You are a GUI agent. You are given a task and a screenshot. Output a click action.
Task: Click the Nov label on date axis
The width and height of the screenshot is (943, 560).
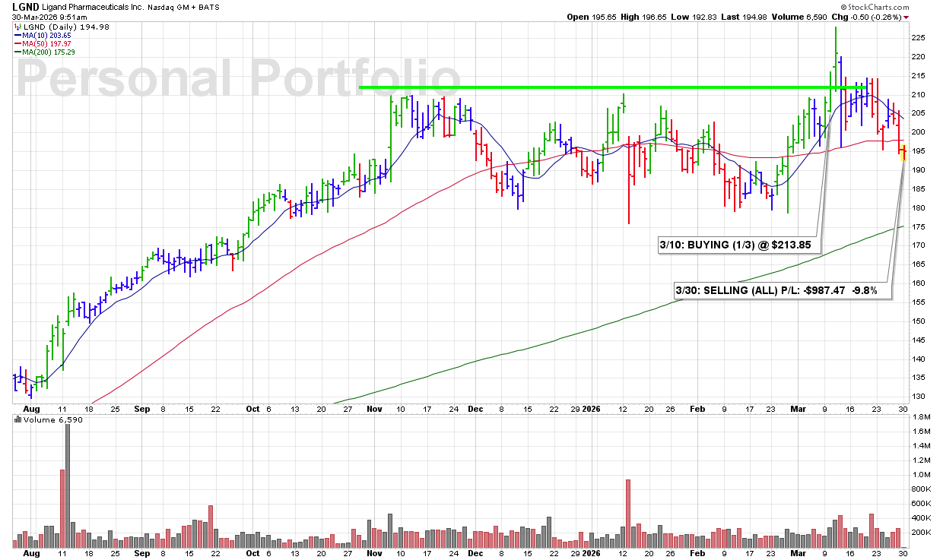(x=373, y=408)
